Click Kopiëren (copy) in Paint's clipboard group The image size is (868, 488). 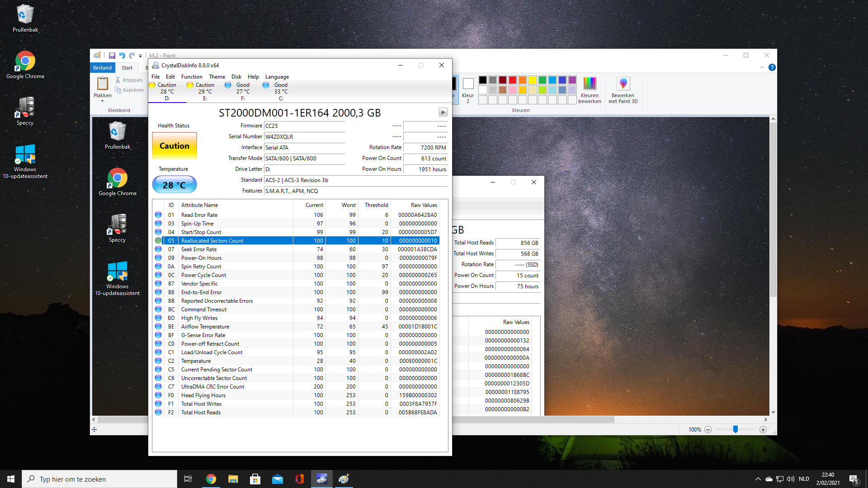tap(129, 90)
